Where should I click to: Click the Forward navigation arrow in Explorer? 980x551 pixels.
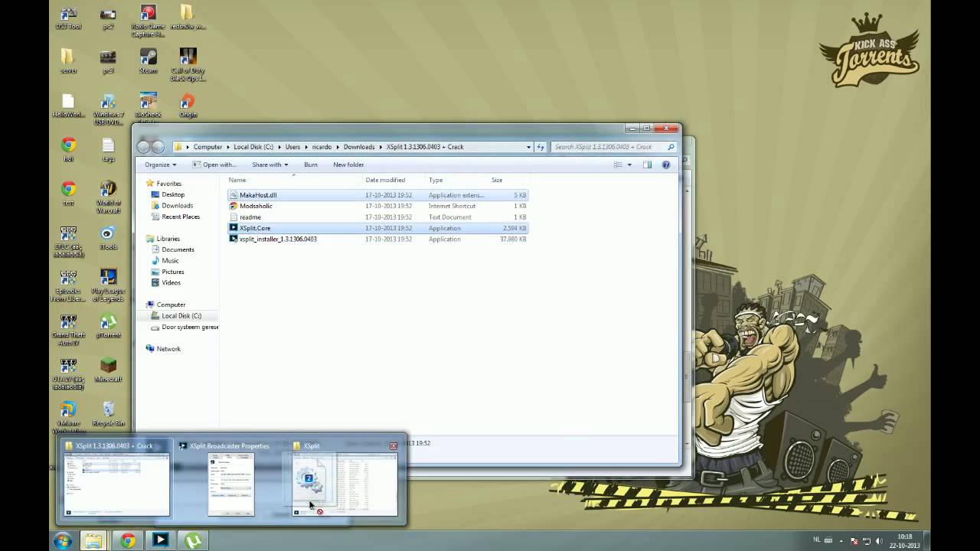click(x=158, y=147)
